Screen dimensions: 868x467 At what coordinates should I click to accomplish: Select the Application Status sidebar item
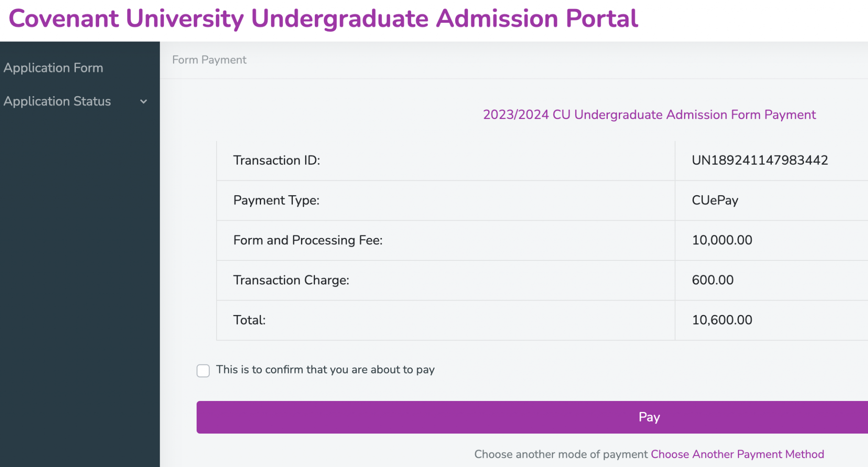click(57, 101)
